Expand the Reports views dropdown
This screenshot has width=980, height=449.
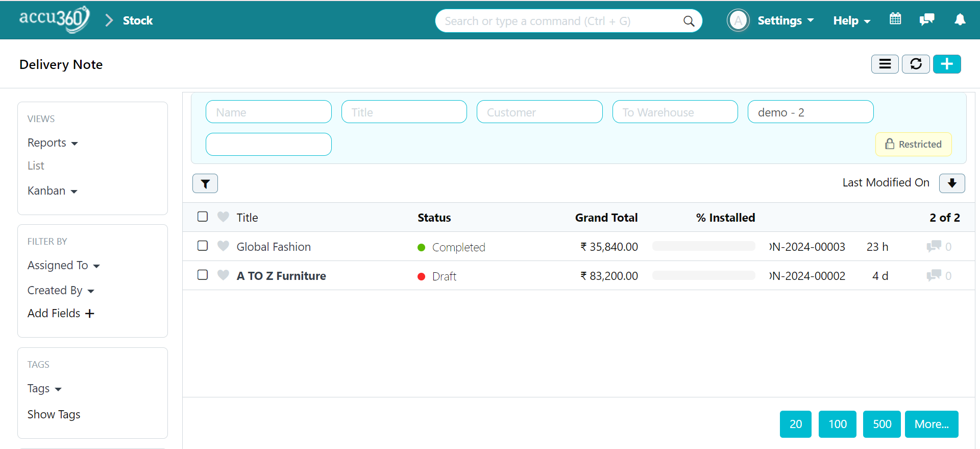pos(53,143)
